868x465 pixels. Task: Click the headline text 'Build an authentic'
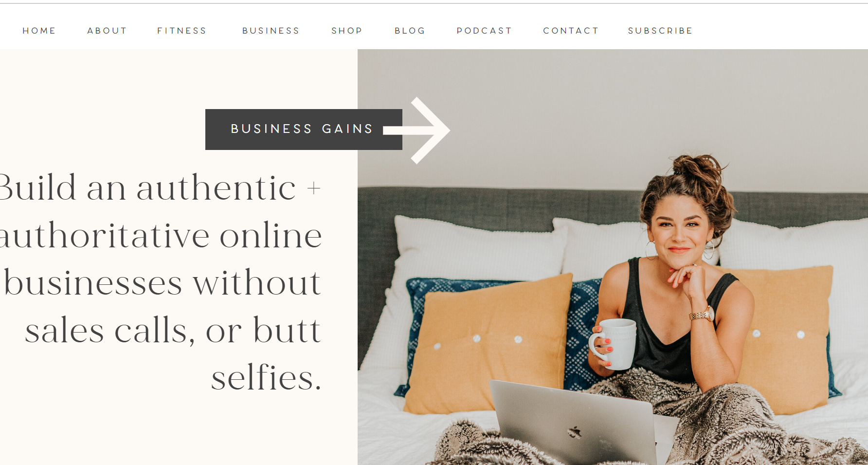147,188
